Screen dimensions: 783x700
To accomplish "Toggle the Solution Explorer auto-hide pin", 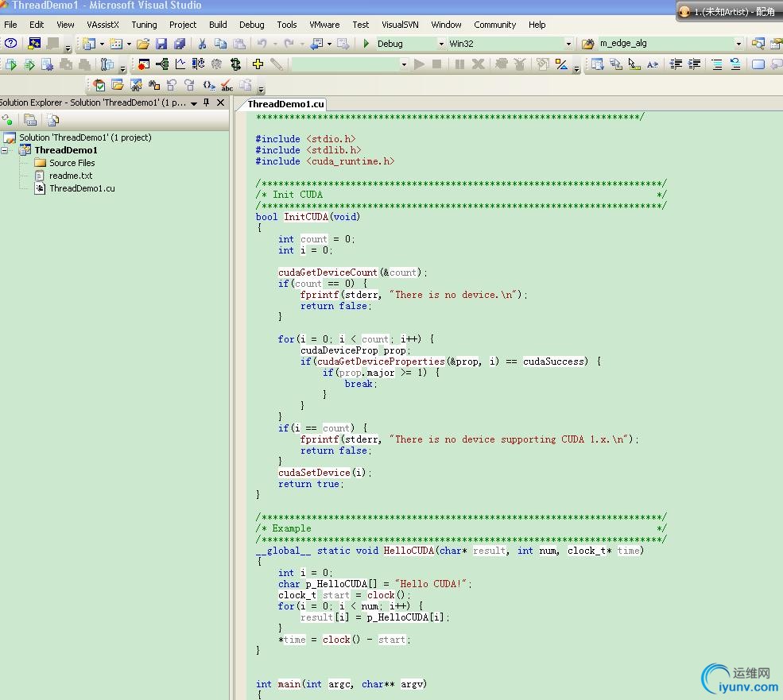I will click(x=206, y=102).
